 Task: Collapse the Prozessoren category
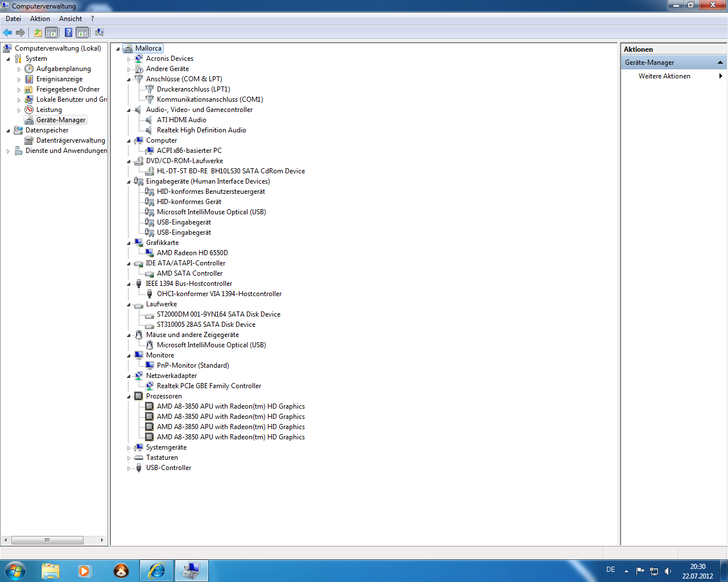129,397
